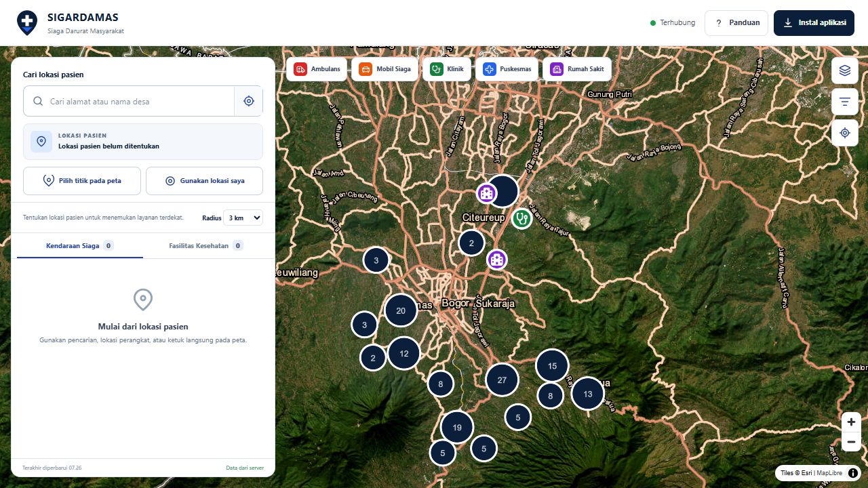Click the SIGARDAMAS cross logo icon
This screenshot has height=488, width=868.
pyautogui.click(x=27, y=23)
